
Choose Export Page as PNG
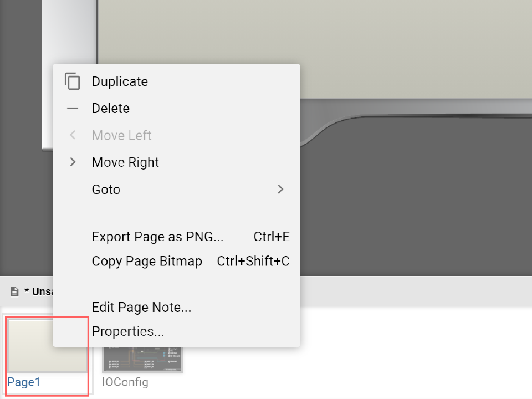click(157, 237)
